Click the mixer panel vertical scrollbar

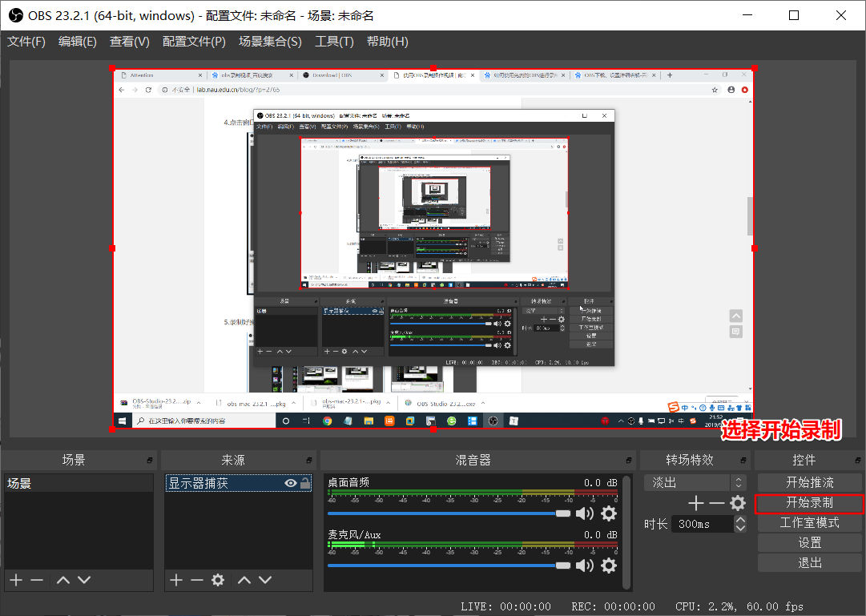coord(626,531)
